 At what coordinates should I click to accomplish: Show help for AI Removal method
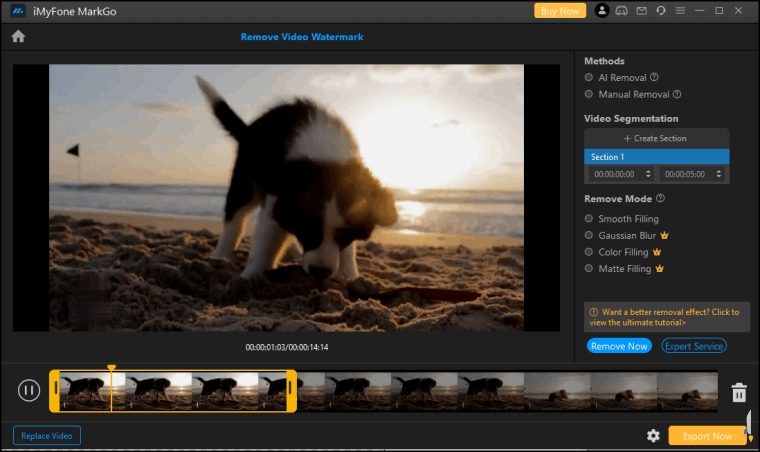click(x=654, y=77)
